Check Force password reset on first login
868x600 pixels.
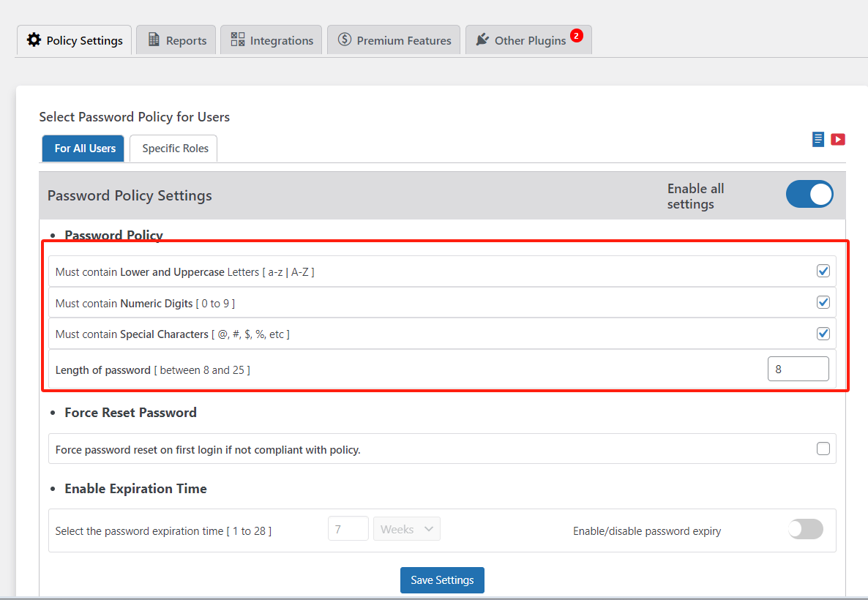click(x=823, y=449)
